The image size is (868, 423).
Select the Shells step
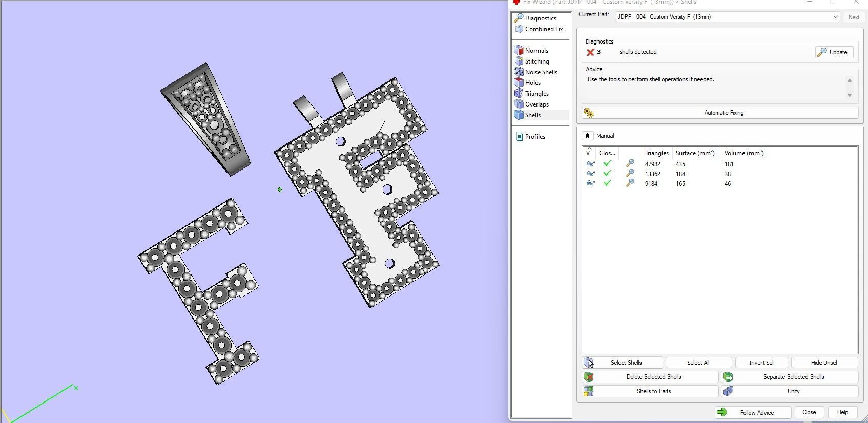532,115
